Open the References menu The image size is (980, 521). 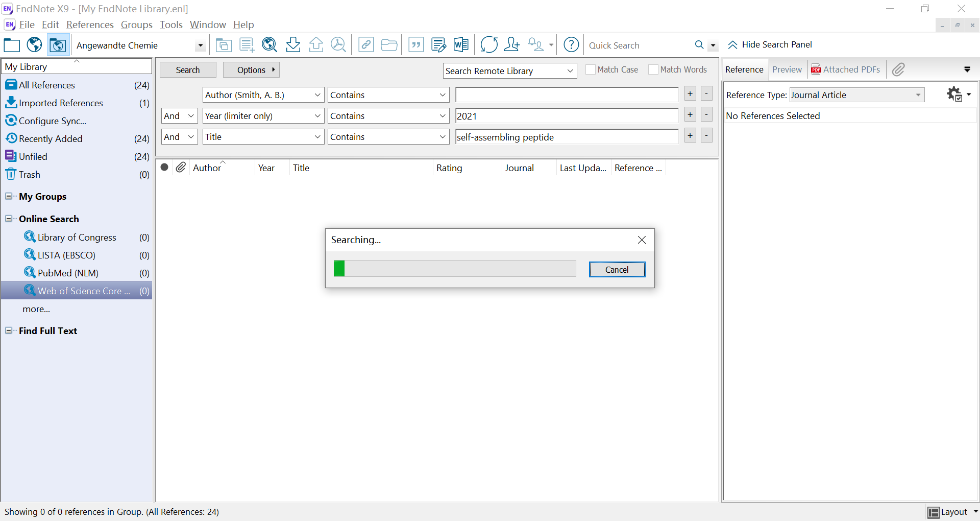coord(90,25)
